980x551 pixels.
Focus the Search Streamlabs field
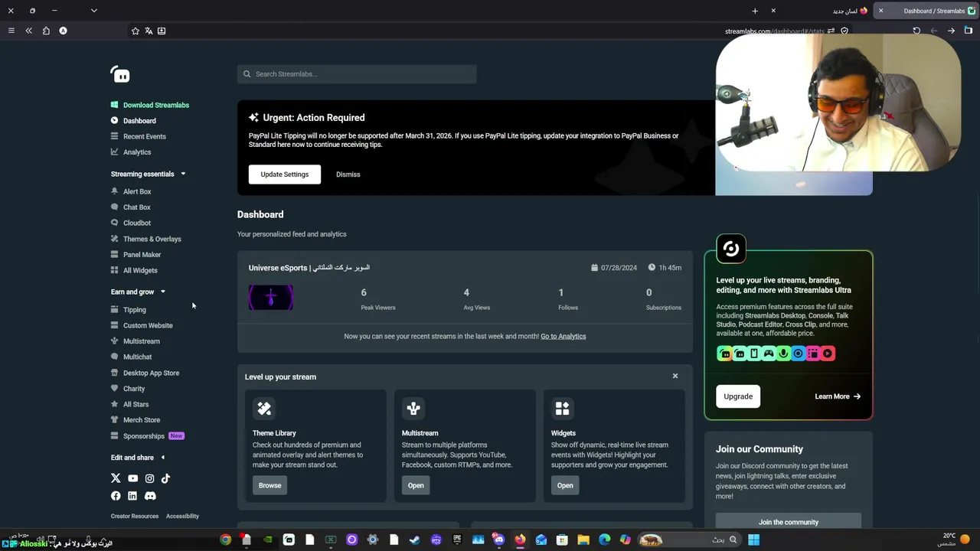pos(357,74)
